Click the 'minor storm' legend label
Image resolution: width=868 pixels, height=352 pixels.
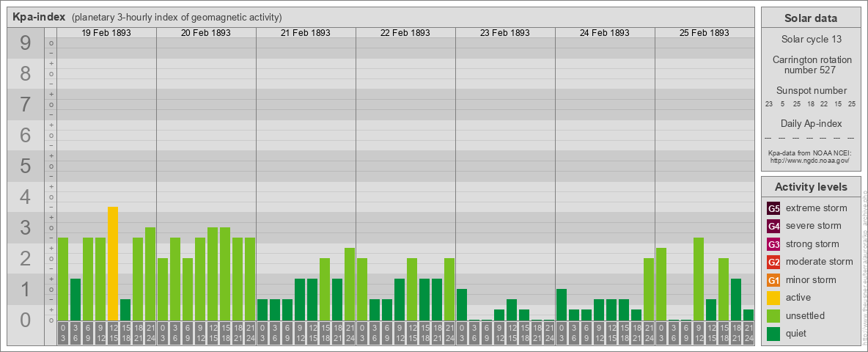pos(811,279)
